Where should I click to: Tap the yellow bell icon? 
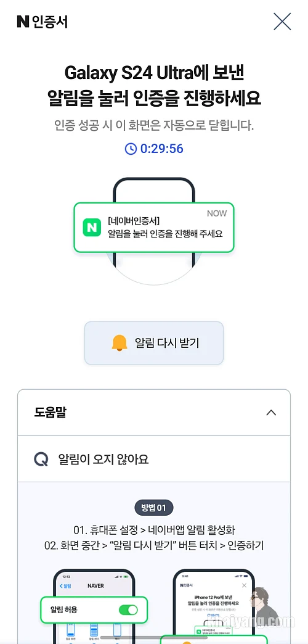120,343
